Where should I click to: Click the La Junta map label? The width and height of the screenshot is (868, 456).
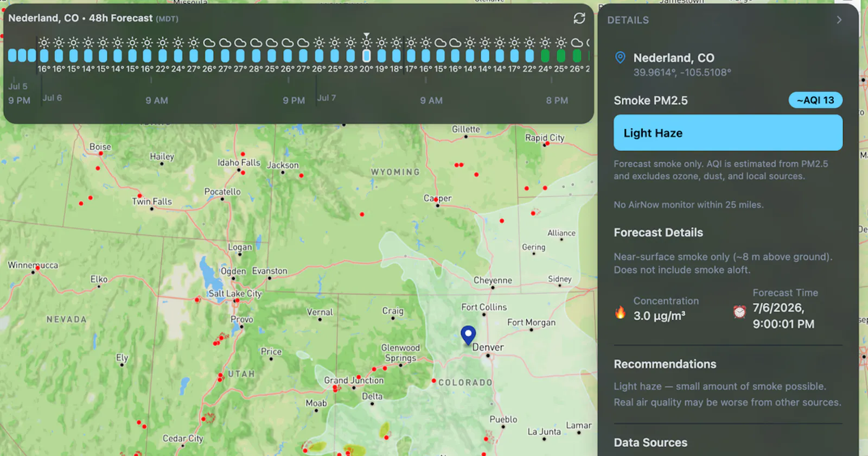coord(544,432)
